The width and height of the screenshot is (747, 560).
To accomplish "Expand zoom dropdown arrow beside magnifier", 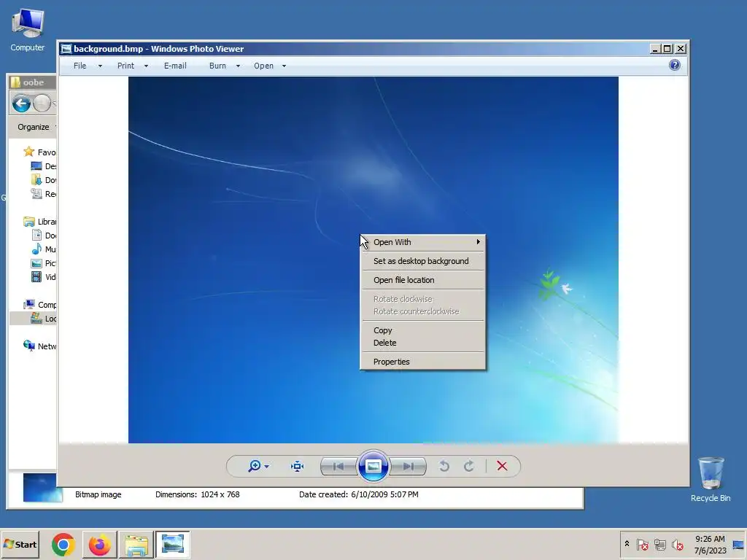I will (267, 467).
